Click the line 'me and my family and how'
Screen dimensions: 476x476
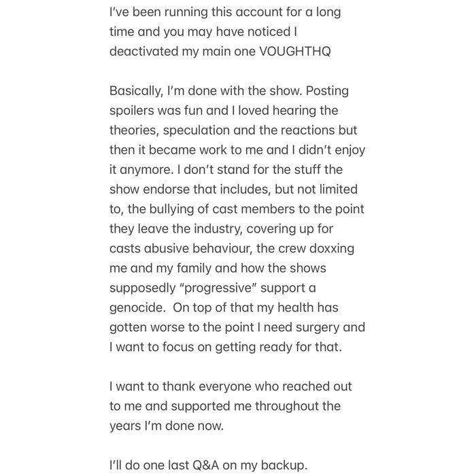click(218, 269)
